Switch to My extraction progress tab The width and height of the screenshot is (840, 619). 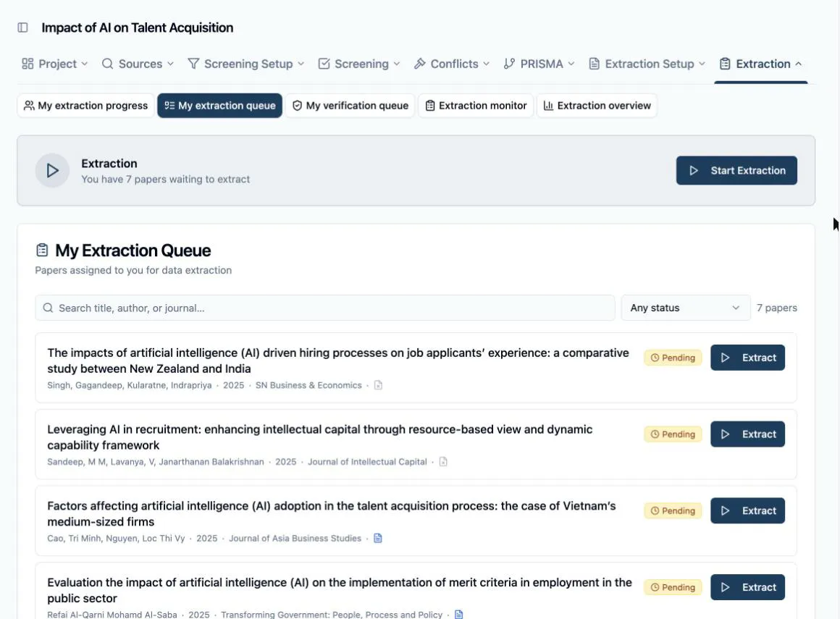85,106
